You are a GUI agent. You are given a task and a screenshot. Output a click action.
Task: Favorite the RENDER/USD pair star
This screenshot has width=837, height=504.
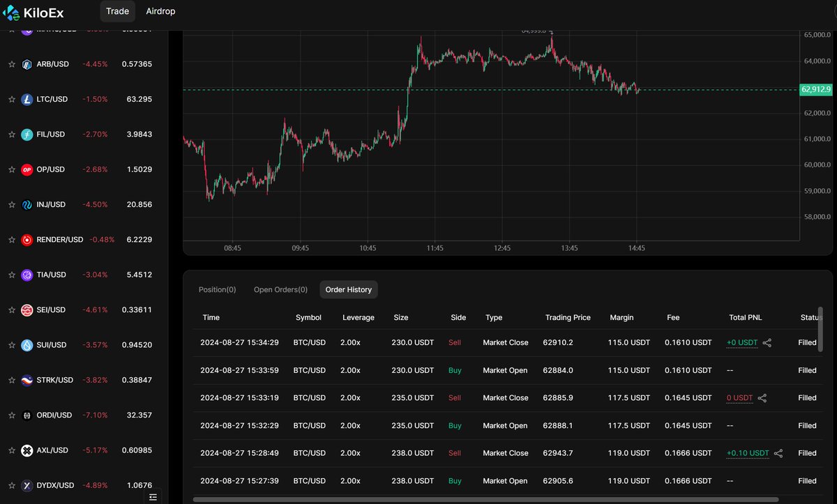coord(11,240)
